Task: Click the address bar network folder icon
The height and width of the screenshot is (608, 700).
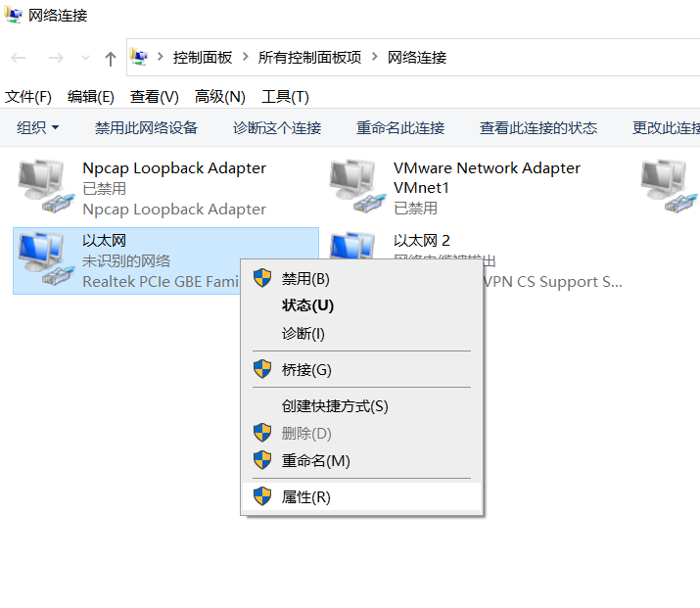Action: coord(139,57)
